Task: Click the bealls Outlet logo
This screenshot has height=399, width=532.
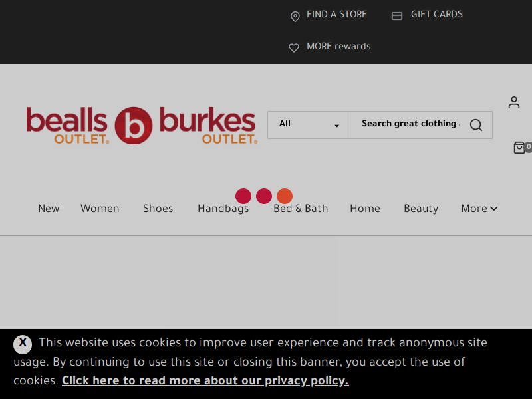Action: tap(67, 125)
